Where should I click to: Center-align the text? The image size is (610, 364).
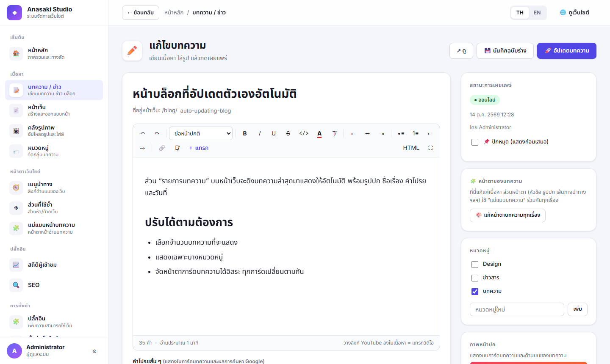367,133
